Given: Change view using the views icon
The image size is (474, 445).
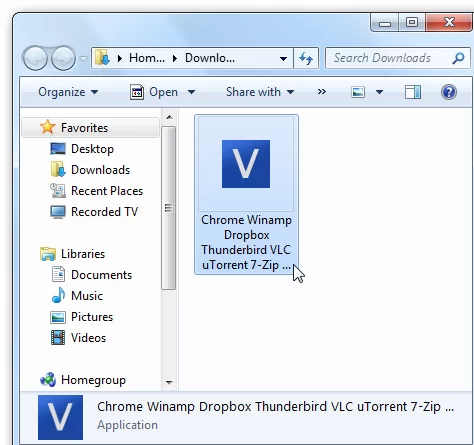Looking at the screenshot, I should [x=358, y=92].
